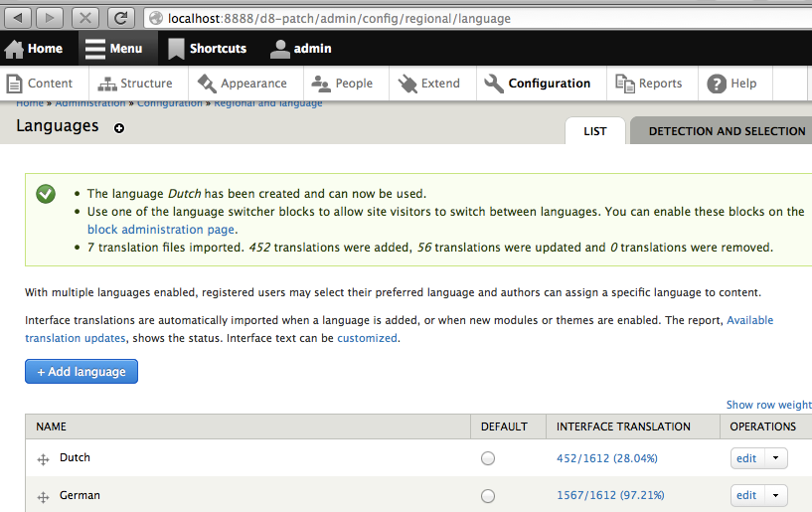Open the Home toolbar item
Viewport: 812px width, 512px height.
coord(34,49)
